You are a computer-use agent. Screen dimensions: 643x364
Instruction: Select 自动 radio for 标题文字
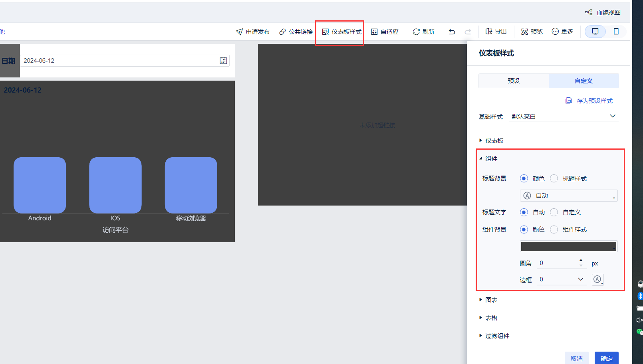point(524,212)
